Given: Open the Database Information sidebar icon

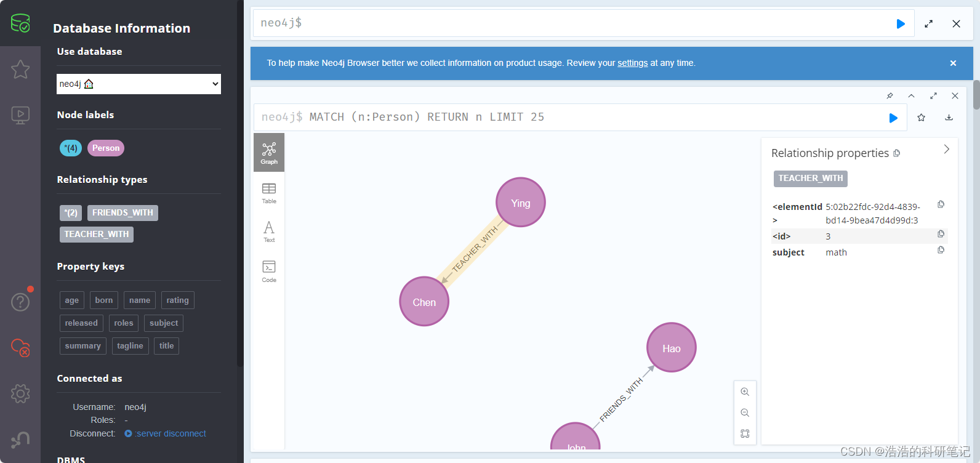Looking at the screenshot, I should (x=20, y=23).
